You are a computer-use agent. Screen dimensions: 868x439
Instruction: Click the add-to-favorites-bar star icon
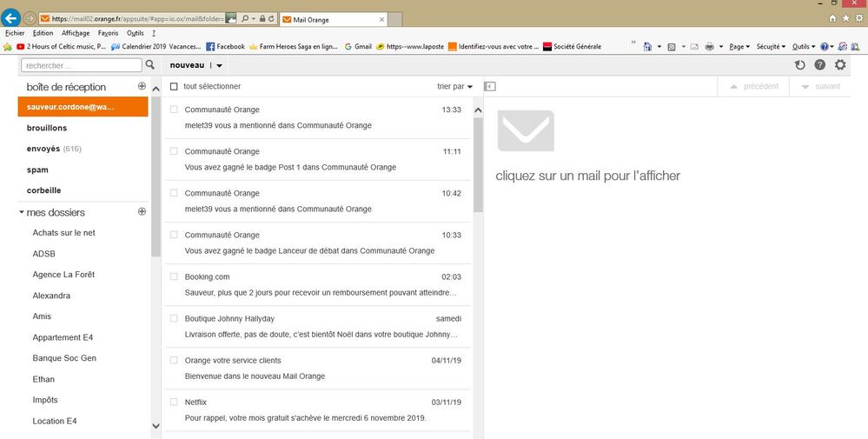point(7,46)
